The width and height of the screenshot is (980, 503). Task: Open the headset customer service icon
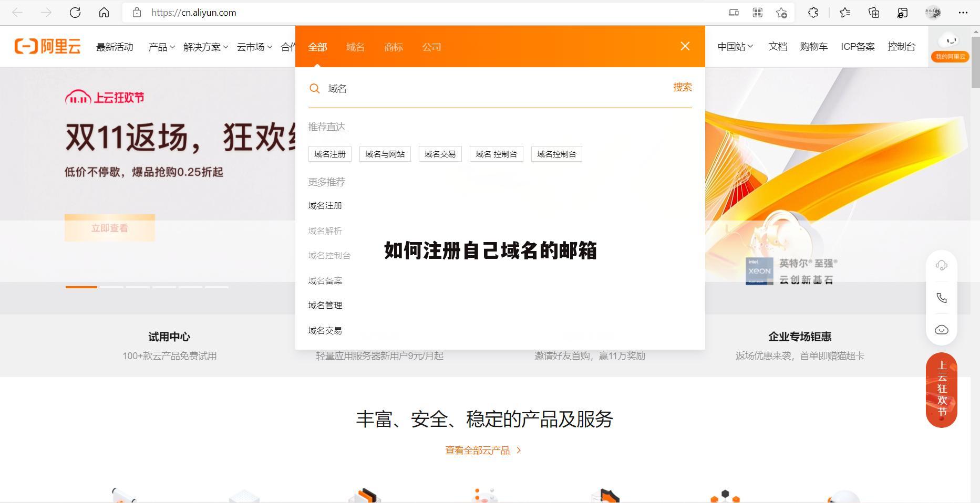[941, 265]
